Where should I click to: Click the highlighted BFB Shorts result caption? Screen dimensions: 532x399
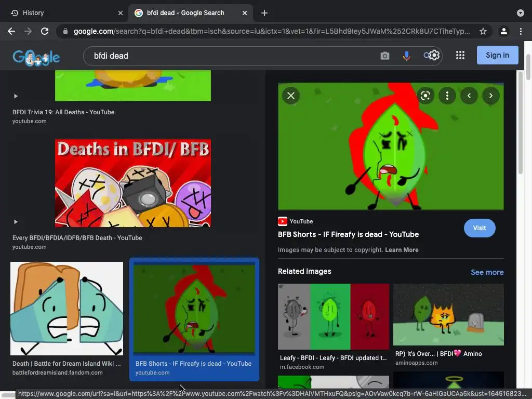point(193,364)
